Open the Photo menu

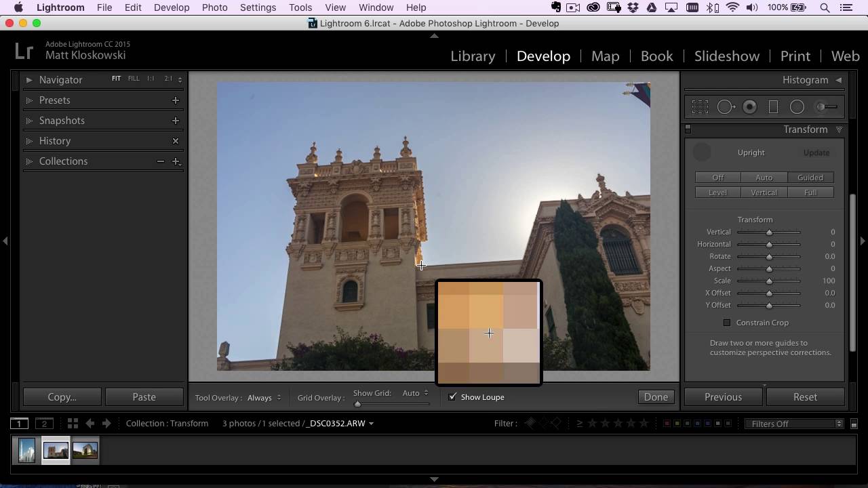click(214, 7)
